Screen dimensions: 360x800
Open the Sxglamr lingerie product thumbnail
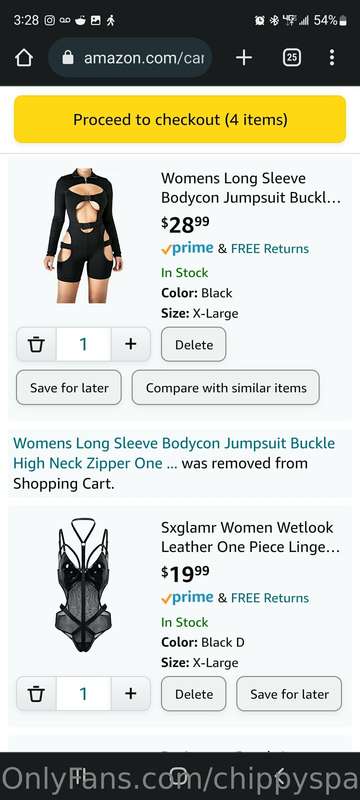coord(83,585)
